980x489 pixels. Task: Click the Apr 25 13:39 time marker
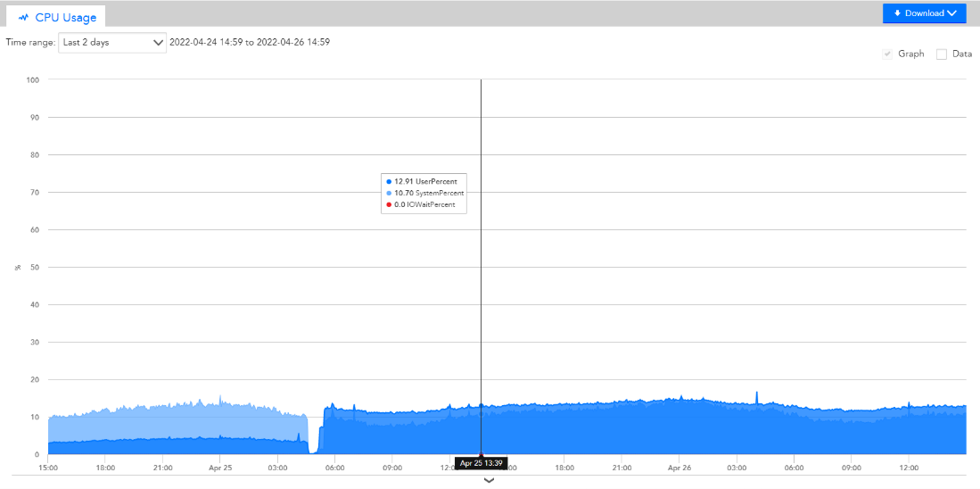tap(482, 463)
